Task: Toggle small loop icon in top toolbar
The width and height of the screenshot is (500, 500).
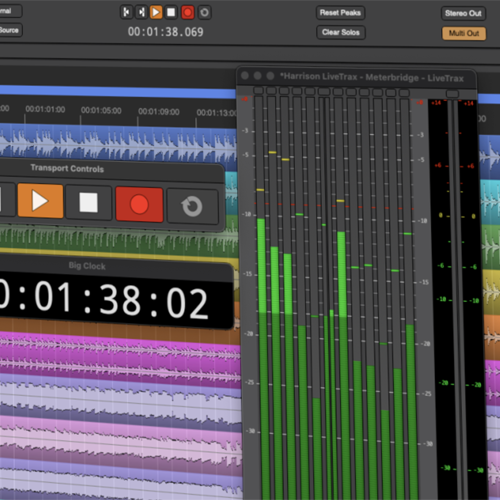Action: [204, 13]
